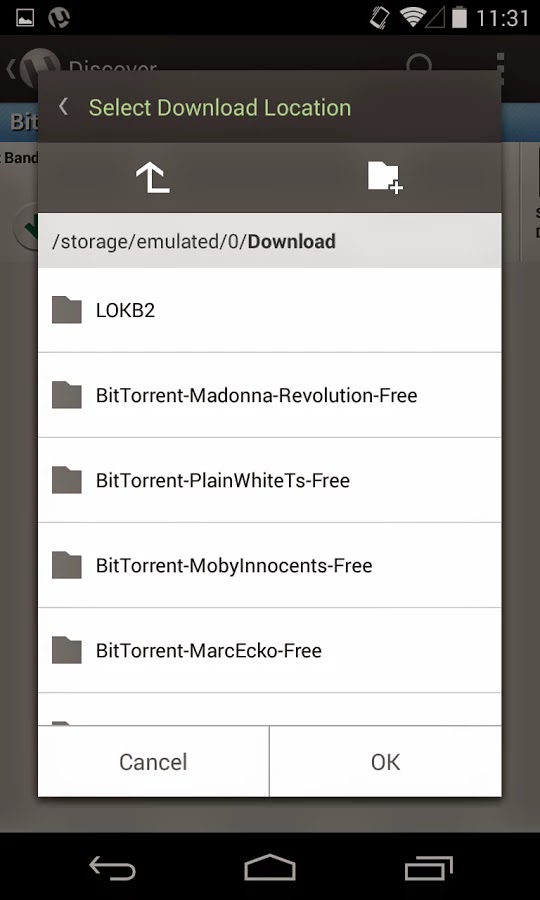Viewport: 540px width, 900px height.
Task: Tap the /storage/emulated/0/Download path bar
Action: [x=270, y=240]
